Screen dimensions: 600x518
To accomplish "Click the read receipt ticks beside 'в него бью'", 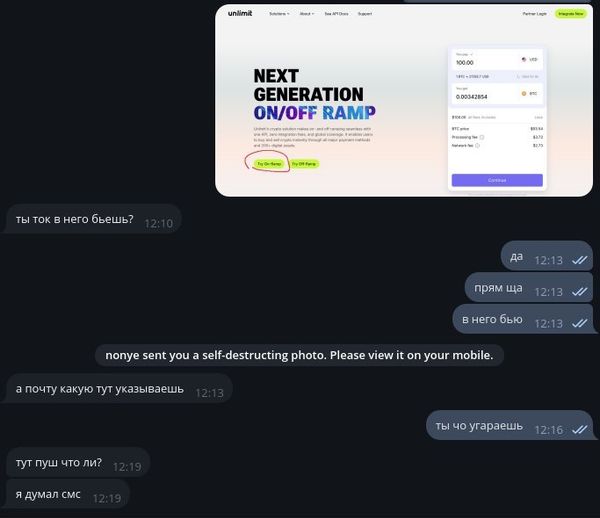I will [x=579, y=324].
